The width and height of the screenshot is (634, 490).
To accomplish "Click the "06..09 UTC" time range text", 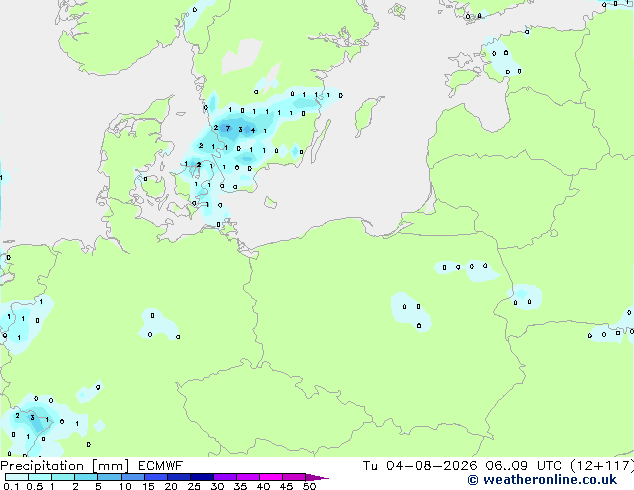I will 524,466.
